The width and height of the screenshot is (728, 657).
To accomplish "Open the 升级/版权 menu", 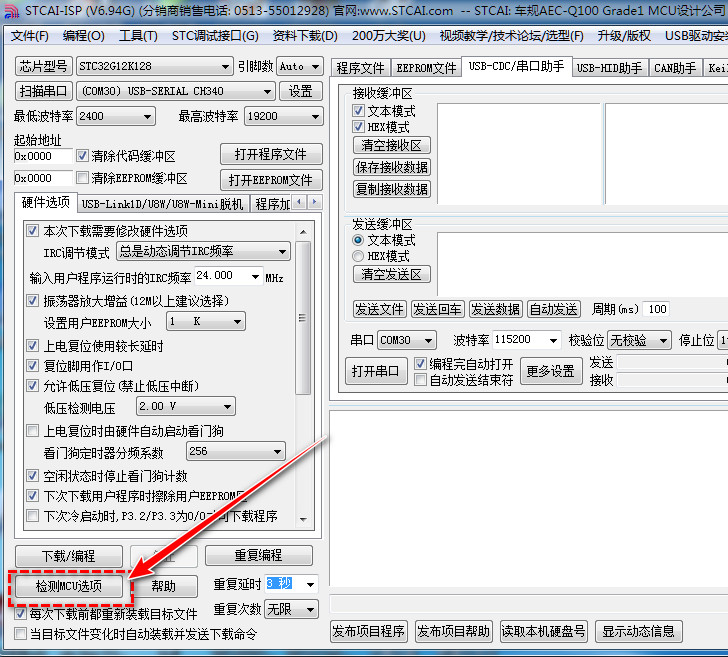I will 624,36.
